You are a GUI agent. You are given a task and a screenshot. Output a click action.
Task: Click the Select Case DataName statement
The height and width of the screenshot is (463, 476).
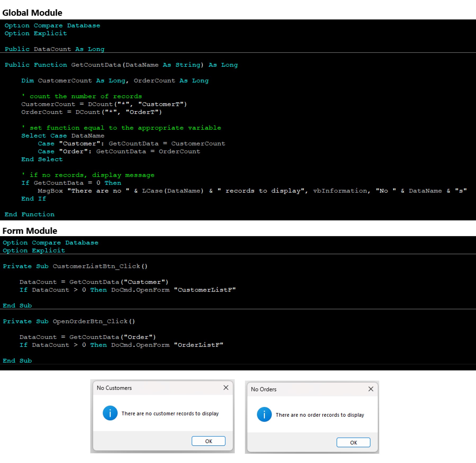point(63,135)
